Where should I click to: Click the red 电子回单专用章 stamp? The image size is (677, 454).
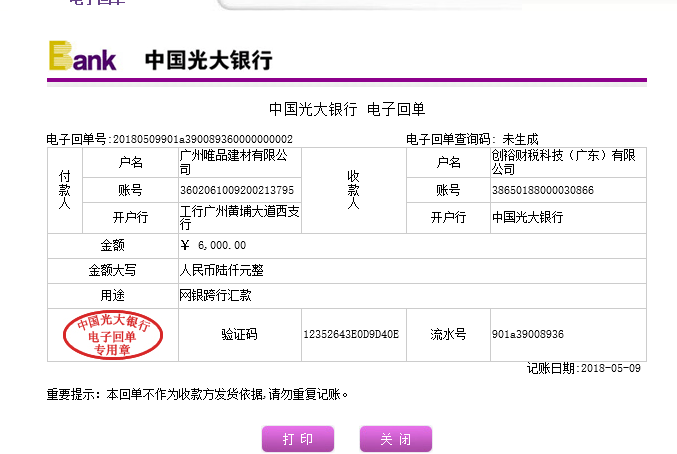(x=113, y=334)
